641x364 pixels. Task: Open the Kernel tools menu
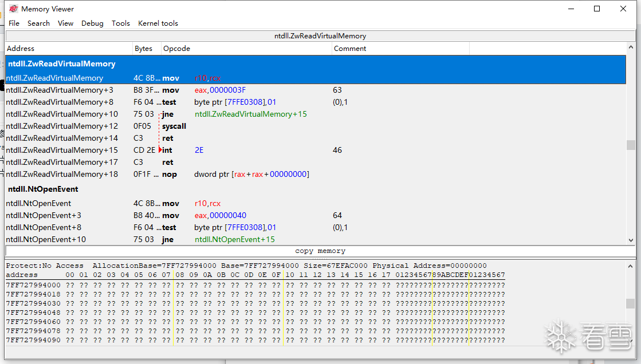click(x=158, y=23)
